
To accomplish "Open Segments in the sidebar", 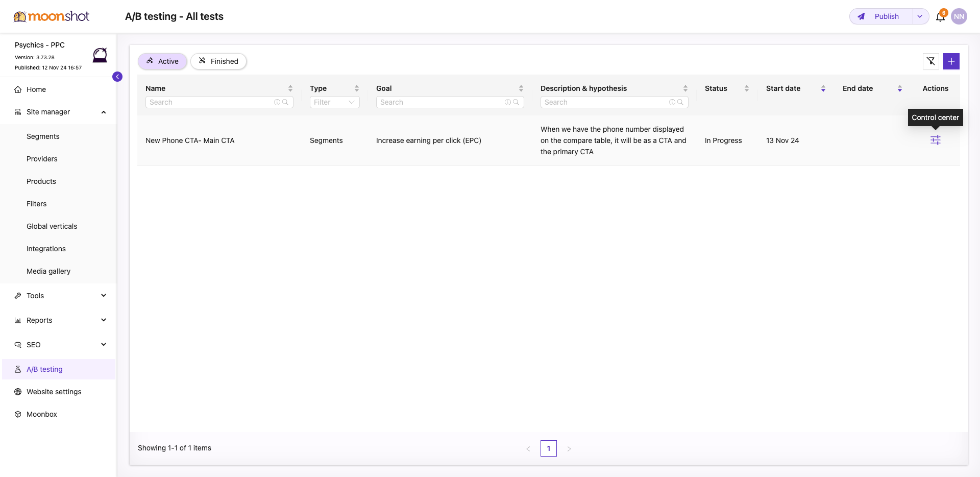I will 43,136.
